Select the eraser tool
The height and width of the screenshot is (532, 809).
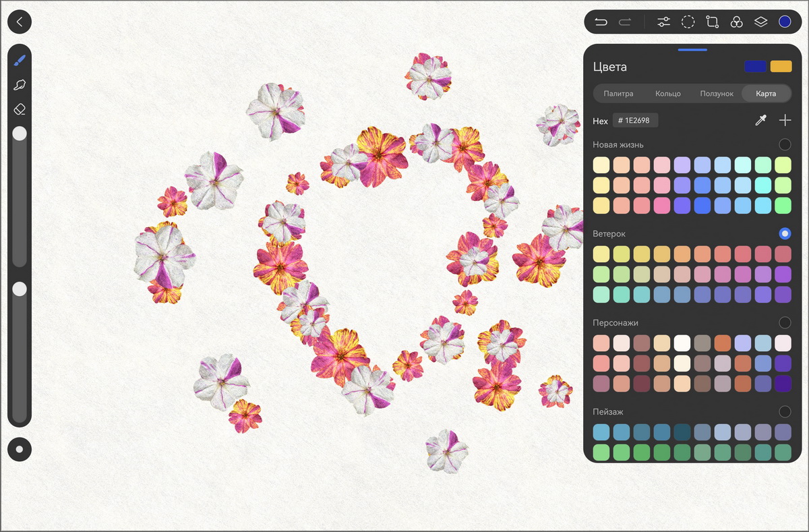(x=20, y=109)
